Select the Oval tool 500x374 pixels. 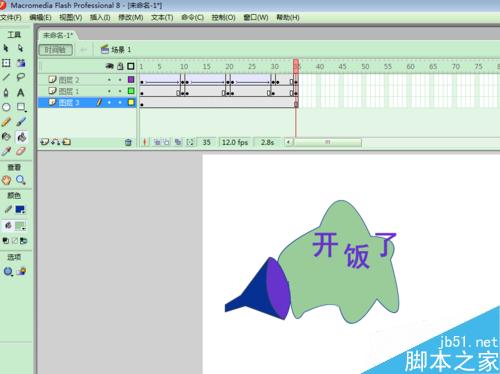[x=6, y=107]
